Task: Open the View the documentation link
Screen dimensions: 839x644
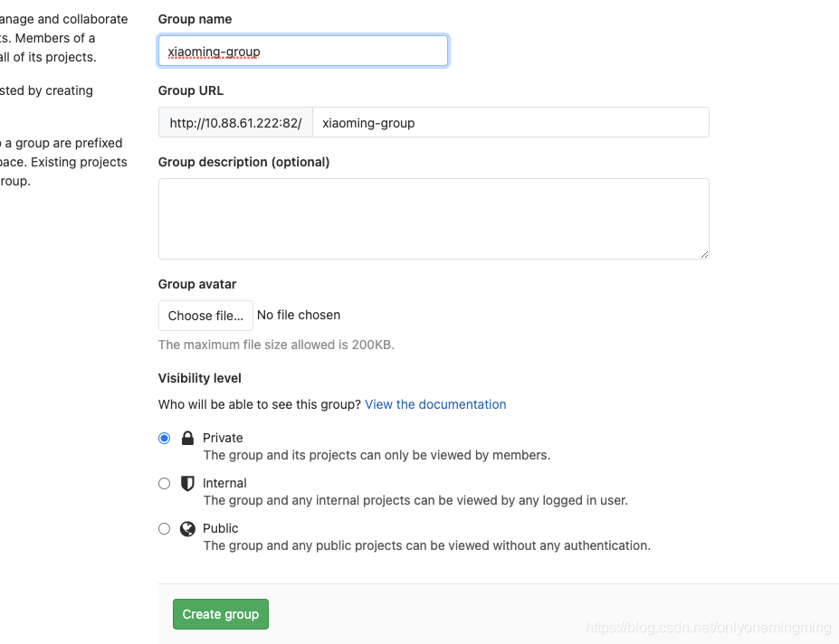Action: 435,404
